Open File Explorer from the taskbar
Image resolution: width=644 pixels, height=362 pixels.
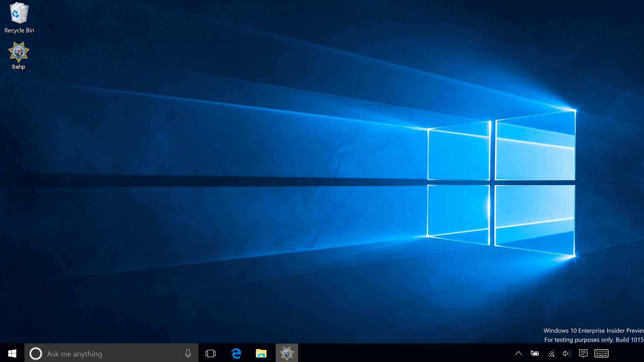point(261,353)
